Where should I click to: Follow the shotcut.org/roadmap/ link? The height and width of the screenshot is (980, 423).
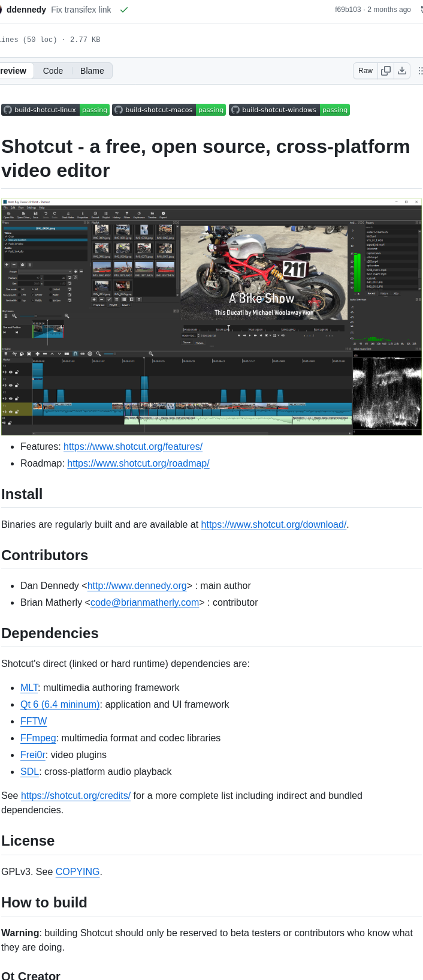click(138, 463)
